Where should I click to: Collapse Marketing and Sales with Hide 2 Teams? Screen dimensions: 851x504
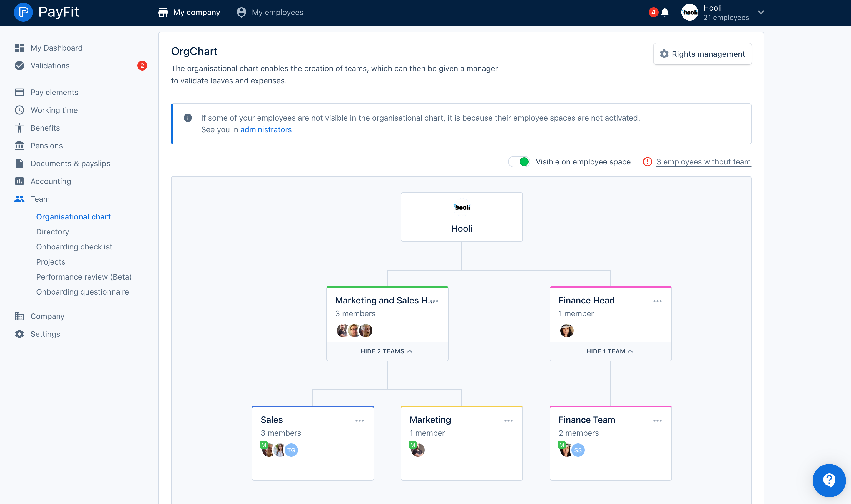click(x=386, y=351)
